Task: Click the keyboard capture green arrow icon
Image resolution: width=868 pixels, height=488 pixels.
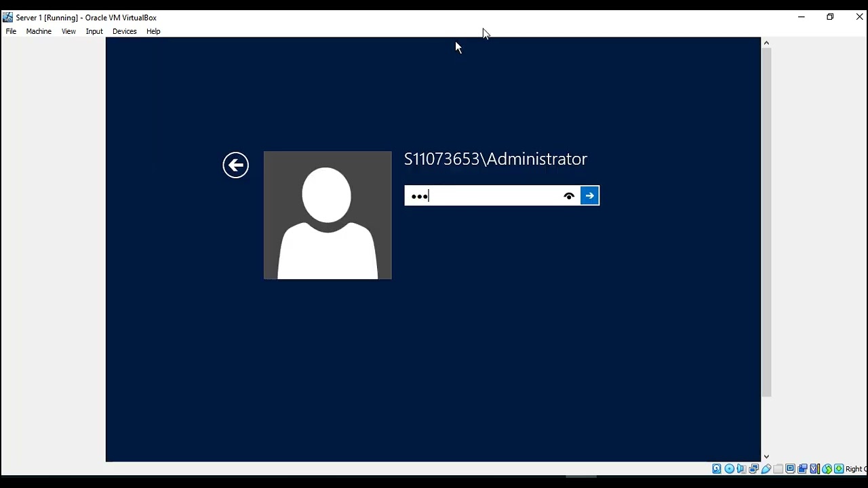Action: click(x=839, y=468)
